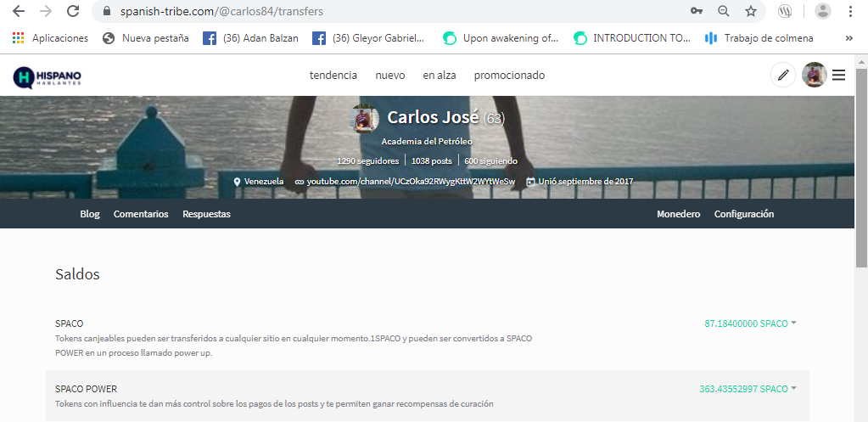Click the Academia del Petróleo text
868x422 pixels.
[427, 142]
